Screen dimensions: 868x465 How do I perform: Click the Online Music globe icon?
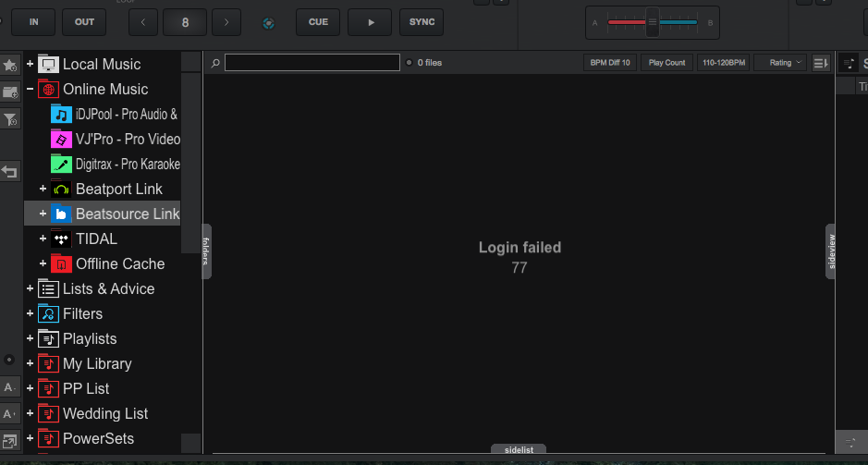48,89
